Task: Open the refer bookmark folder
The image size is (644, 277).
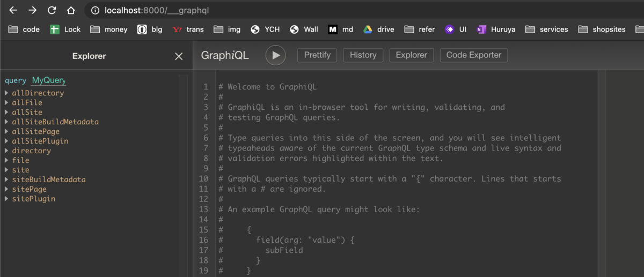Action: [420, 29]
